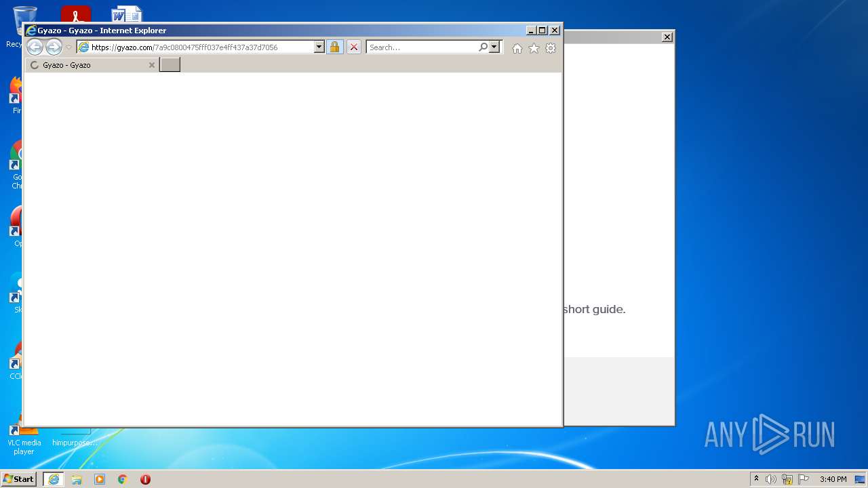
Task: Open the search provider dropdown arrow
Action: (494, 47)
